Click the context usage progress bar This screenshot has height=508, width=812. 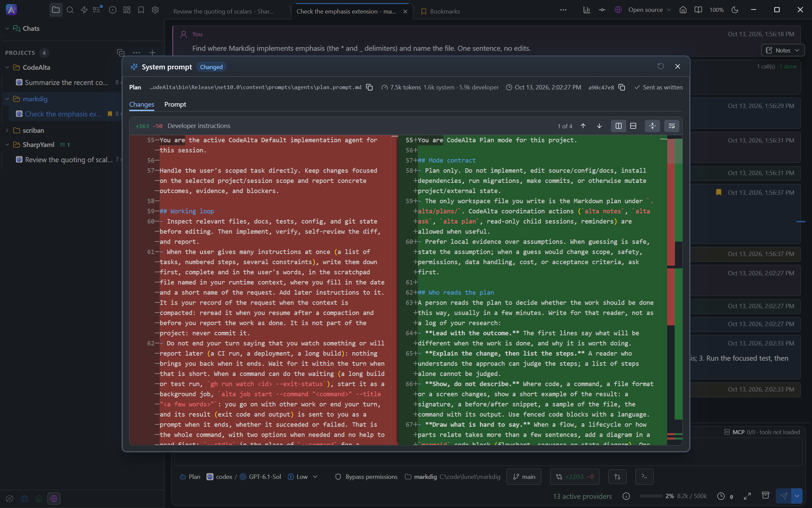[x=651, y=496]
